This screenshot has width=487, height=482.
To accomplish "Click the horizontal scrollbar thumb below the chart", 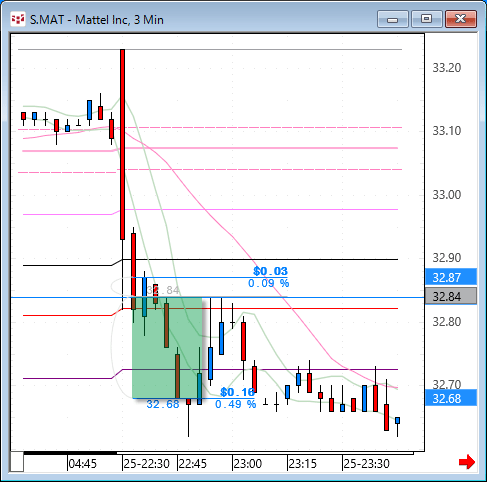I will click(70, 453).
